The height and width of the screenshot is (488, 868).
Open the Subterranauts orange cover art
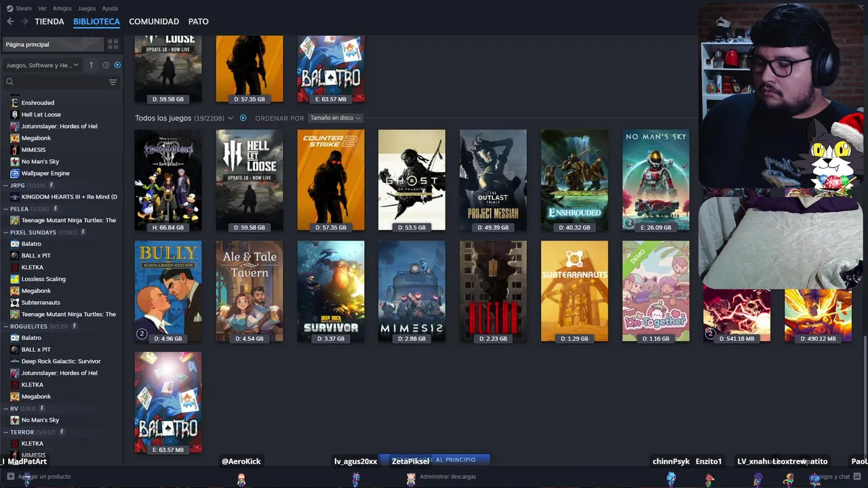(574, 291)
